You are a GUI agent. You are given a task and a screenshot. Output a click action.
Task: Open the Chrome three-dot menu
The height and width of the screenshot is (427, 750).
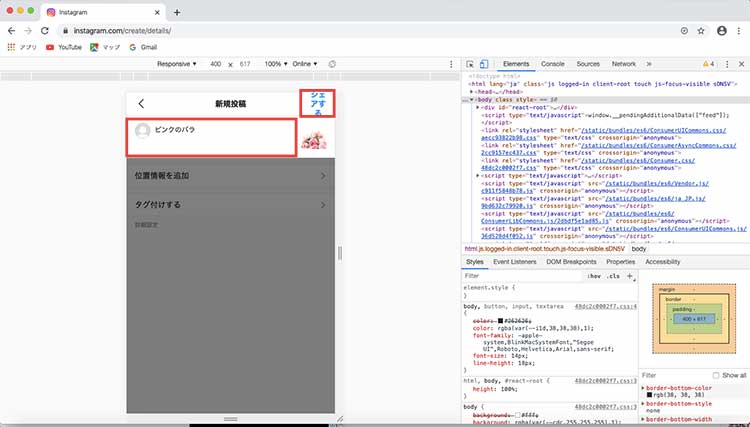point(739,31)
